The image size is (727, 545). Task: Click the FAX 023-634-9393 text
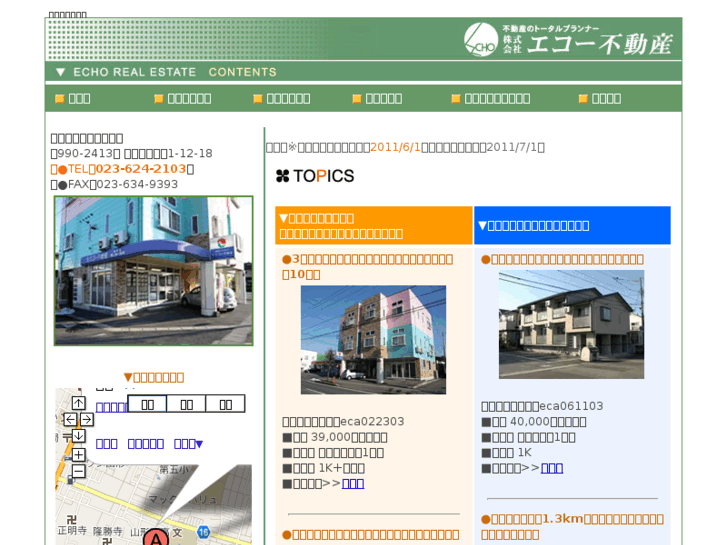114,185
